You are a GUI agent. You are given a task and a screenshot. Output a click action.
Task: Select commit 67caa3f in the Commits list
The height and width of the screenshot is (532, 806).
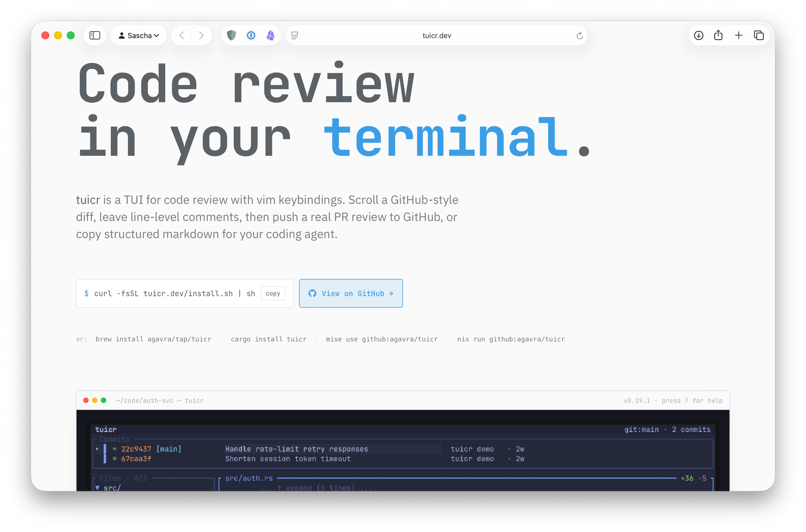136,459
